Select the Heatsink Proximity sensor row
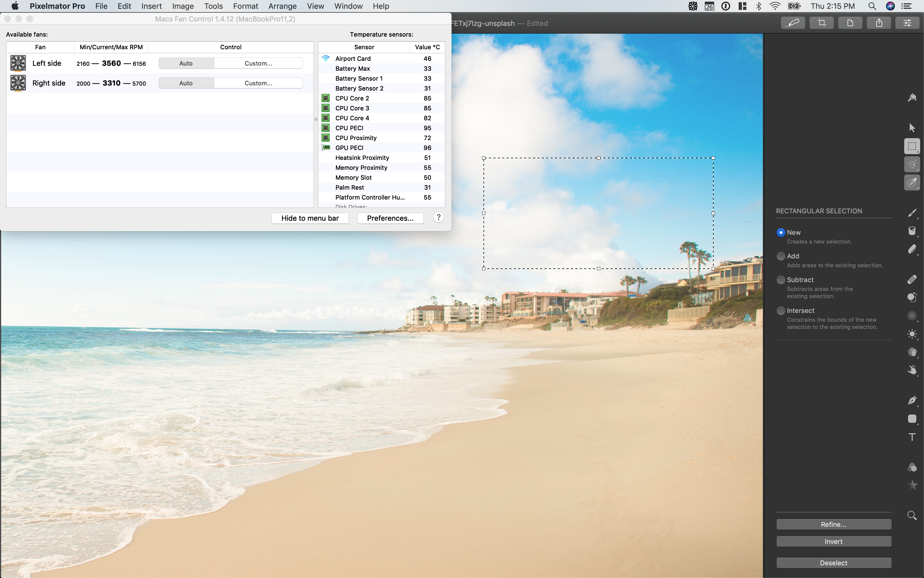The image size is (924, 578). (x=381, y=158)
